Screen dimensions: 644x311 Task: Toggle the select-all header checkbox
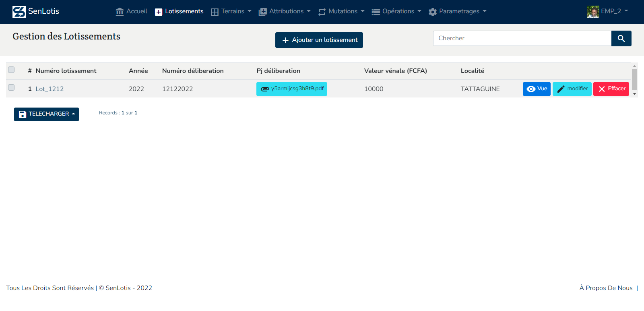[11, 70]
